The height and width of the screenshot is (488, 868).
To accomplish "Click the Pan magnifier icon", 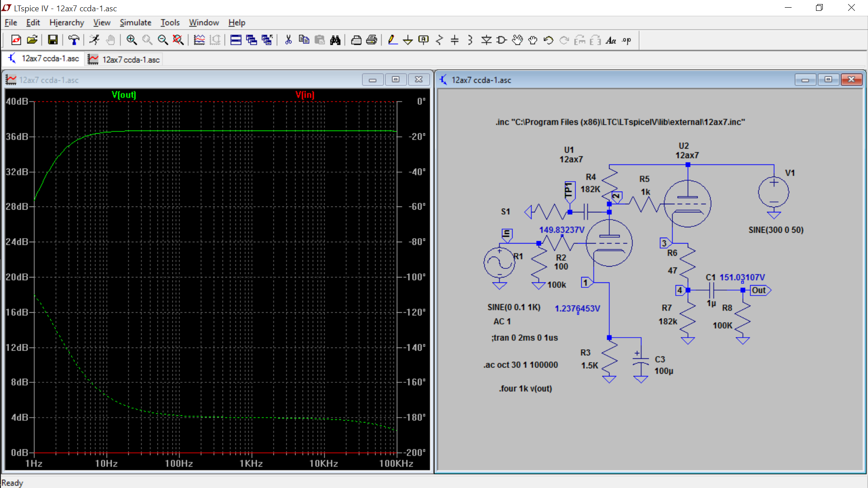I will pos(147,40).
